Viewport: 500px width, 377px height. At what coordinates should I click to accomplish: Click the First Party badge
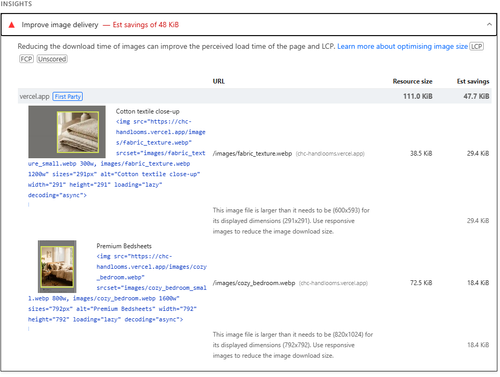68,96
